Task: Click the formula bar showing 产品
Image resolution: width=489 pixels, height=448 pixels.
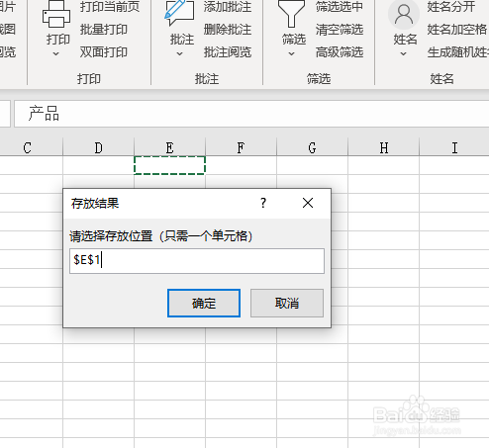Action: [x=251, y=114]
